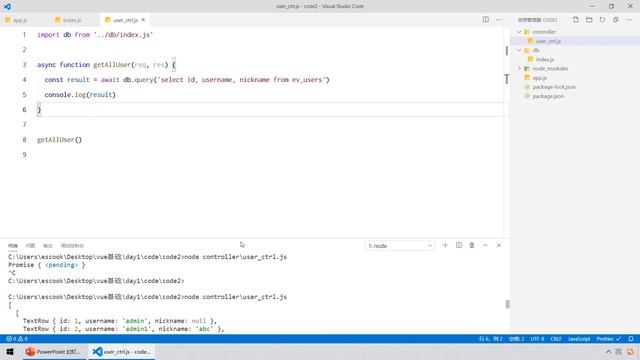Click the orange app icon in system tray
This screenshot has width=640, height=360.
coord(631,351)
